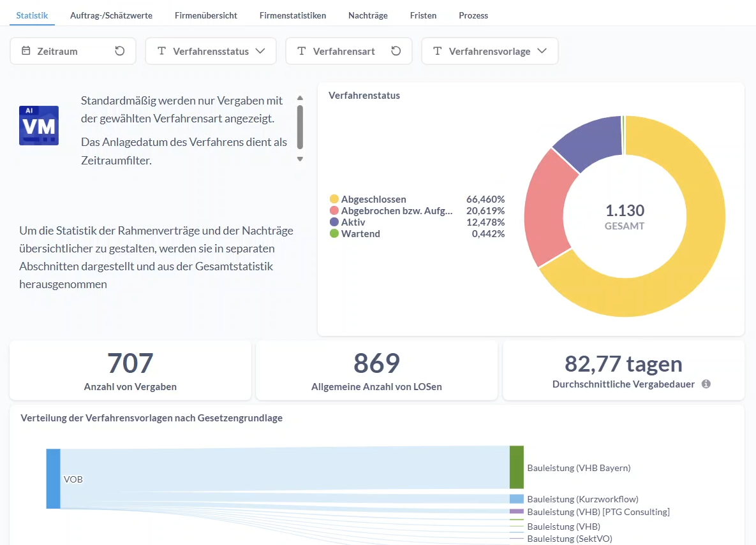Click the Anzahl von Vergaben card
This screenshot has height=545, width=756.
coord(130,370)
